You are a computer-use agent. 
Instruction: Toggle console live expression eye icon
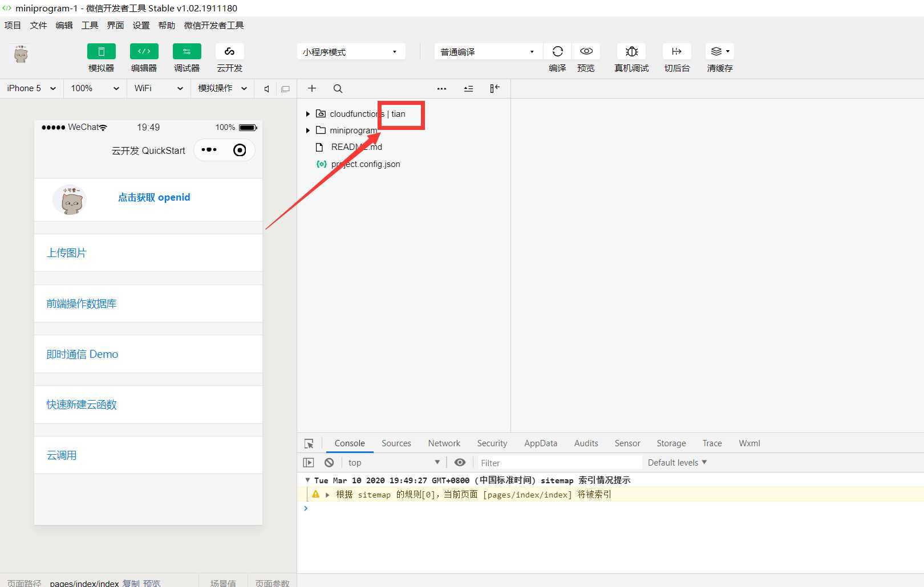pos(460,463)
